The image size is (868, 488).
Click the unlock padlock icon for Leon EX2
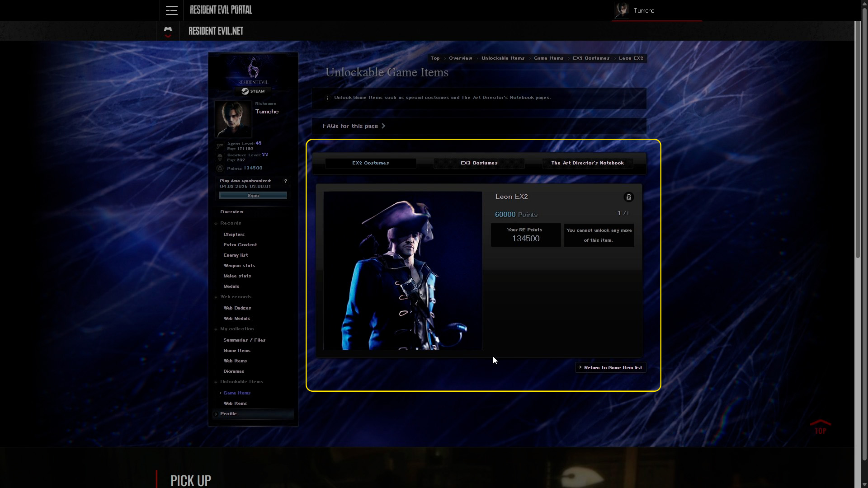tap(628, 197)
